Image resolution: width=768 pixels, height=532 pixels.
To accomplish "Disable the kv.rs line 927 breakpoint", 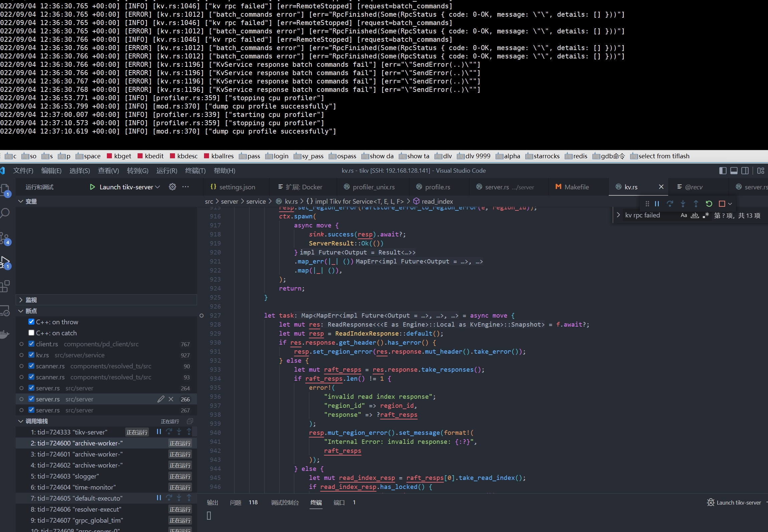I will [x=31, y=355].
